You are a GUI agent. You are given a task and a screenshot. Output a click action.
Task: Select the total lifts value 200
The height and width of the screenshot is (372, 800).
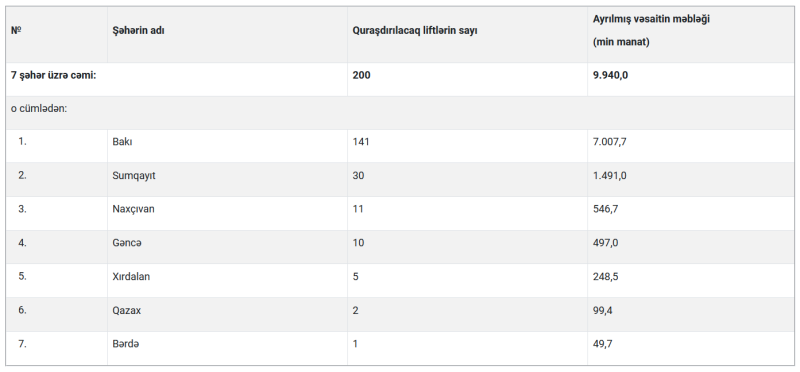361,76
